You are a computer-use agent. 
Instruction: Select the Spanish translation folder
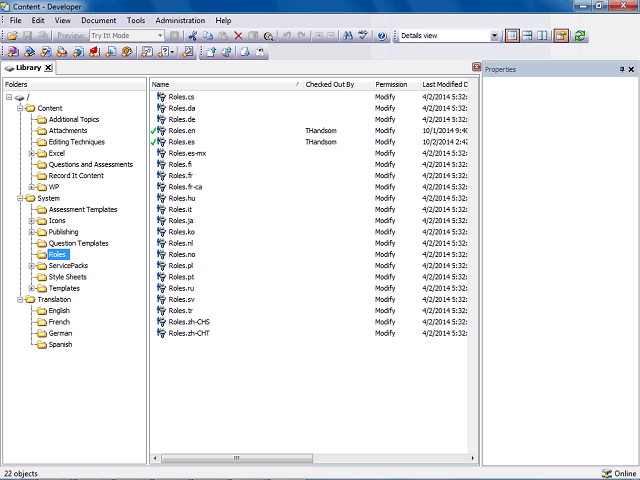(60, 344)
